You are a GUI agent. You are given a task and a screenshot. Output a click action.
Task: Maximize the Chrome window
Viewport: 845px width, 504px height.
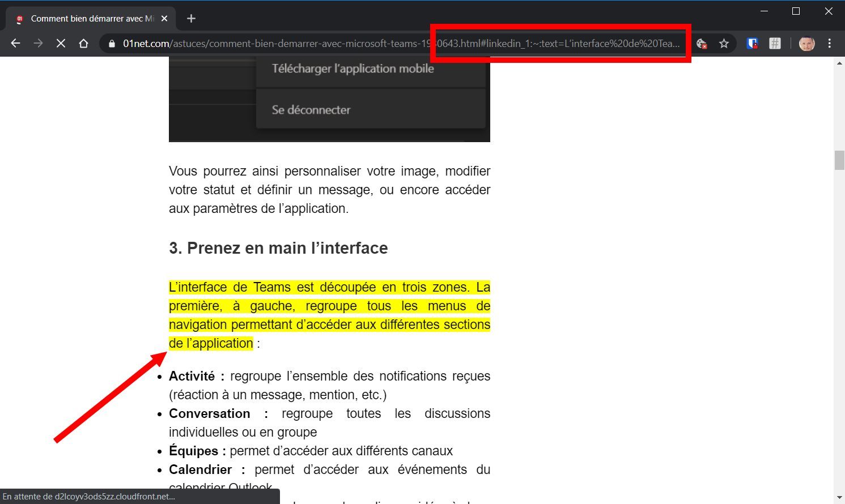coord(796,11)
